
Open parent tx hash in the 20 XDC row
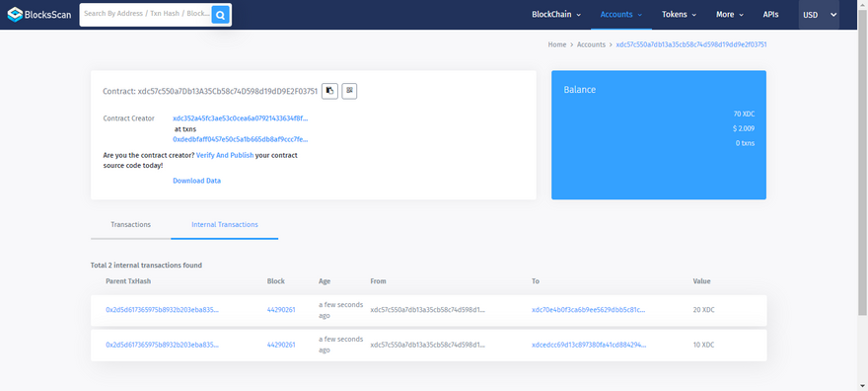pos(162,310)
